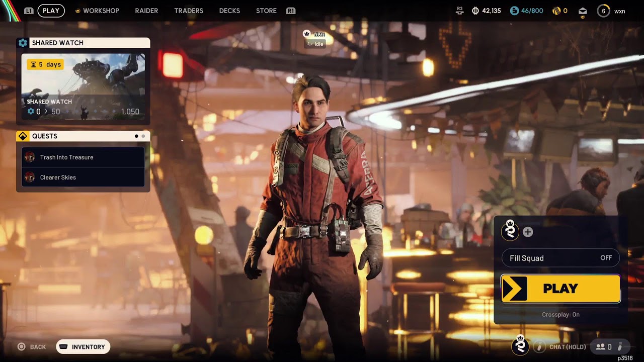Open the Inventory button
Viewport: 644px width, 362px height.
83,347
